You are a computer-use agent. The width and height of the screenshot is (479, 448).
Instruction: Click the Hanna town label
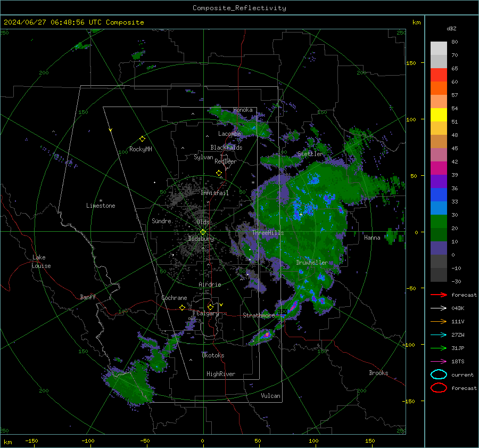[x=372, y=238]
